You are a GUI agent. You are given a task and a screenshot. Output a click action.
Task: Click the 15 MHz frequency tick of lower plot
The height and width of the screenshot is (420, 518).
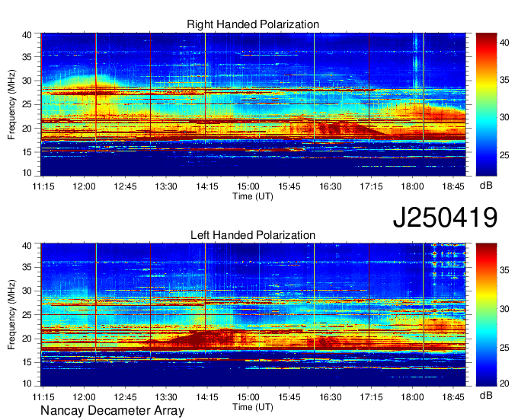click(27, 362)
